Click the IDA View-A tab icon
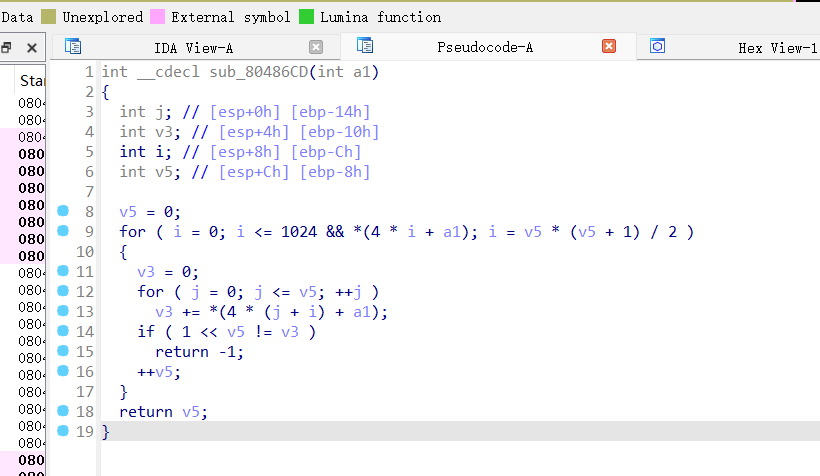This screenshot has width=820, height=476. point(73,47)
